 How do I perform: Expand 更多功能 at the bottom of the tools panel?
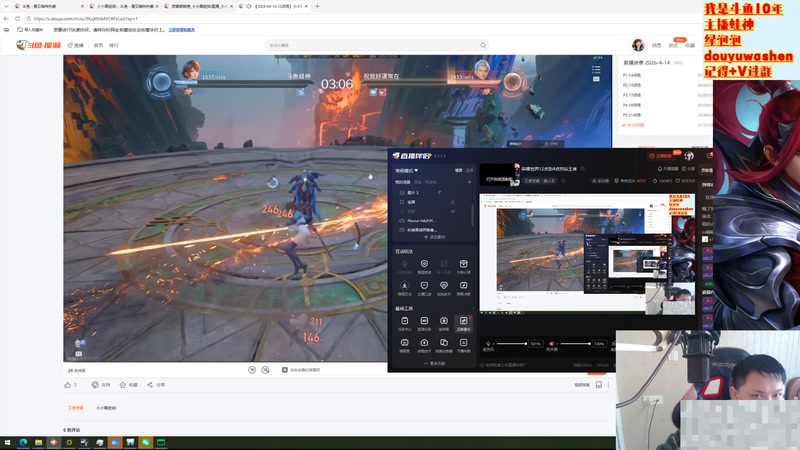pos(434,364)
